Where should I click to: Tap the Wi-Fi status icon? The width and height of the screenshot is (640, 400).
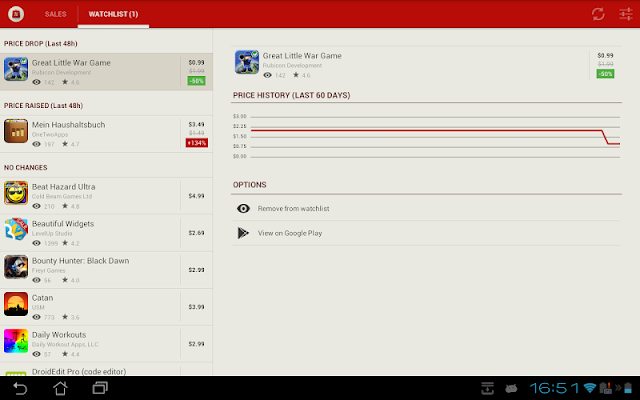590,388
